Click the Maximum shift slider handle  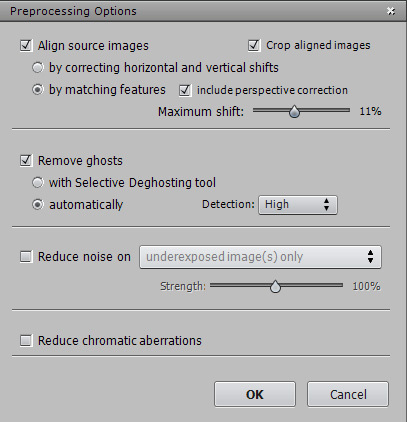[x=294, y=111]
